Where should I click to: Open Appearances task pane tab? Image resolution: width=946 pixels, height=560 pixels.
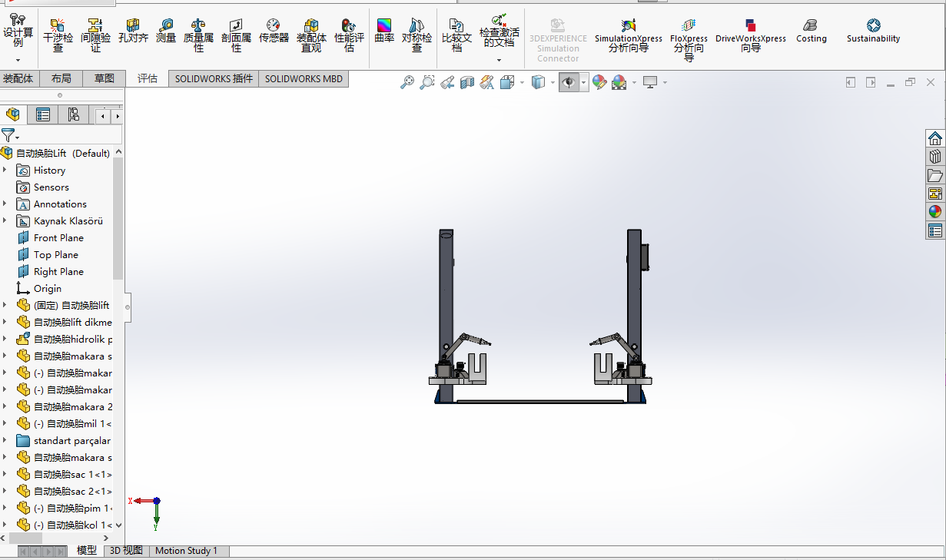(934, 212)
